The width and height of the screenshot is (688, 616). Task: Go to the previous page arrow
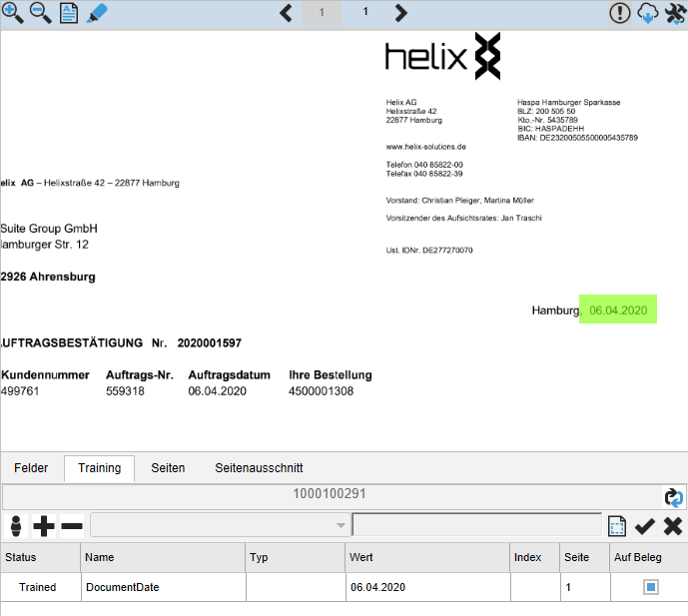pos(286,13)
